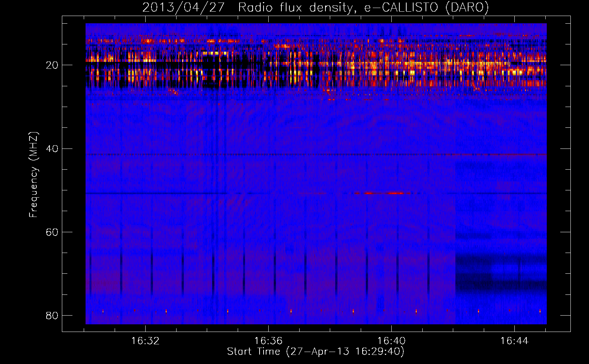Image resolution: width=589 pixels, height=364 pixels.
Task: Click the 40 MHz frequency tick label
Action: [52, 149]
